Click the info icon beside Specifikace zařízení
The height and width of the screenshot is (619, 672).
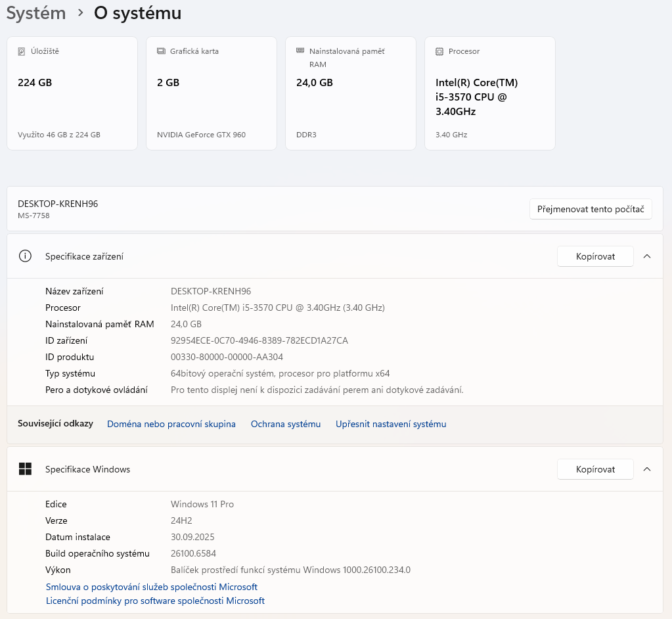tap(26, 256)
